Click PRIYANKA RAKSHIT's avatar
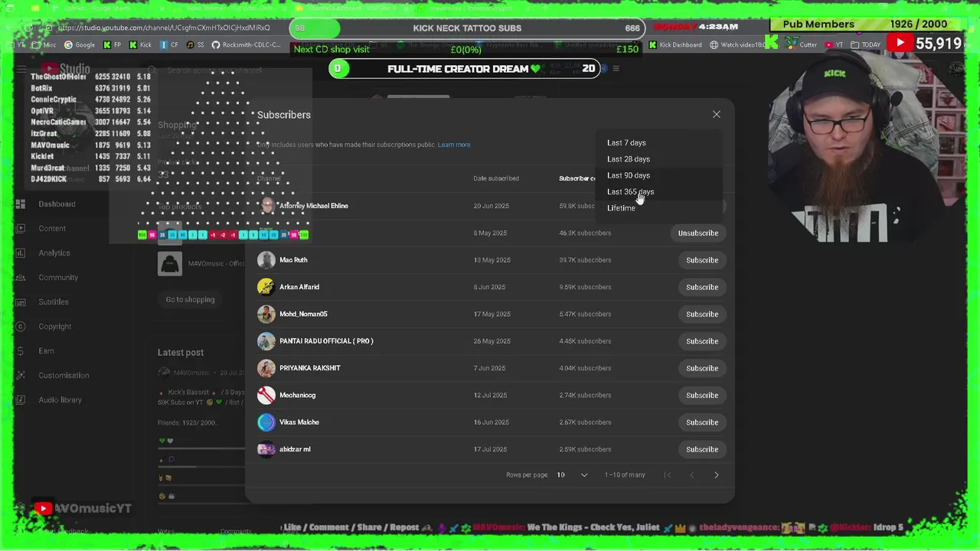The width and height of the screenshot is (980, 551). (x=266, y=368)
